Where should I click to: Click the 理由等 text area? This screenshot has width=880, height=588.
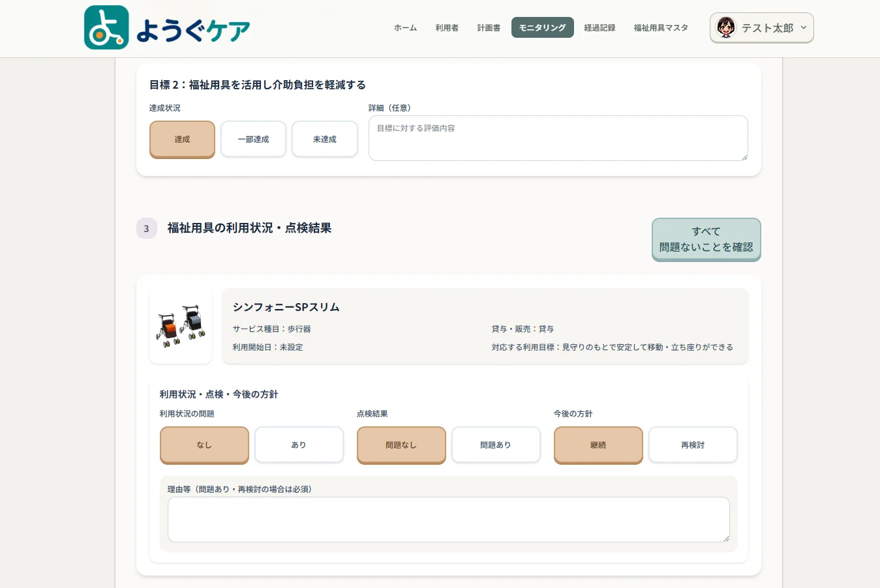pos(449,520)
